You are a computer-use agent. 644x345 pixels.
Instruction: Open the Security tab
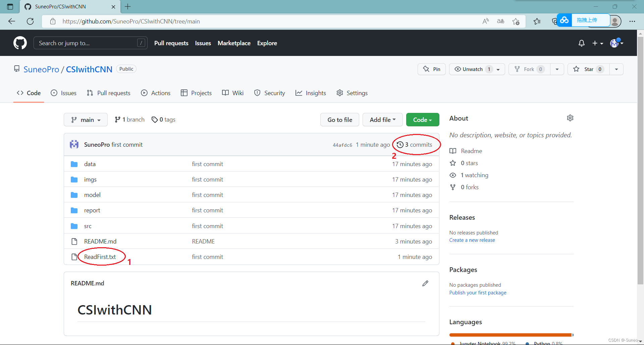(x=270, y=93)
